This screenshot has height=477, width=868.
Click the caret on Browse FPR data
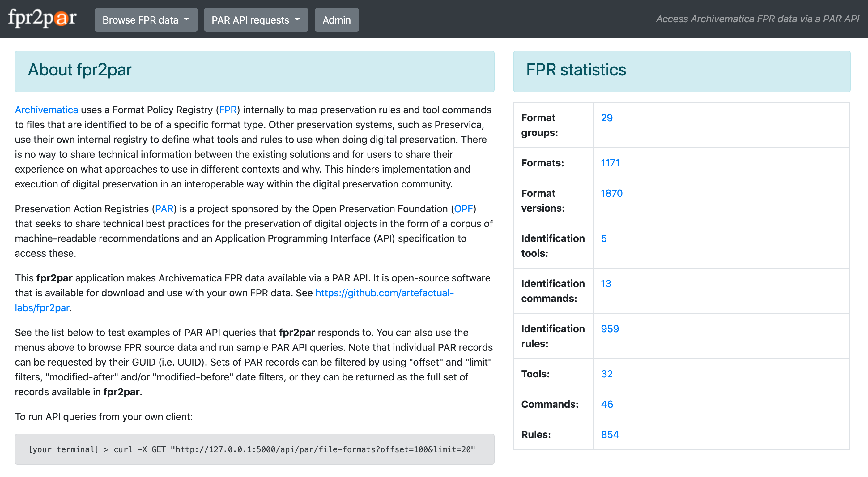[x=186, y=19]
